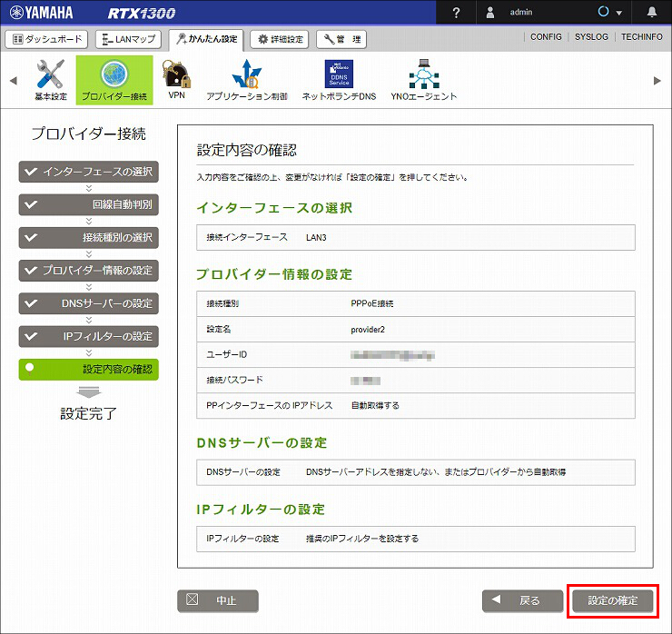This screenshot has width=672, height=634.
Task: Click the 中止 cancel button
Action: click(x=218, y=600)
